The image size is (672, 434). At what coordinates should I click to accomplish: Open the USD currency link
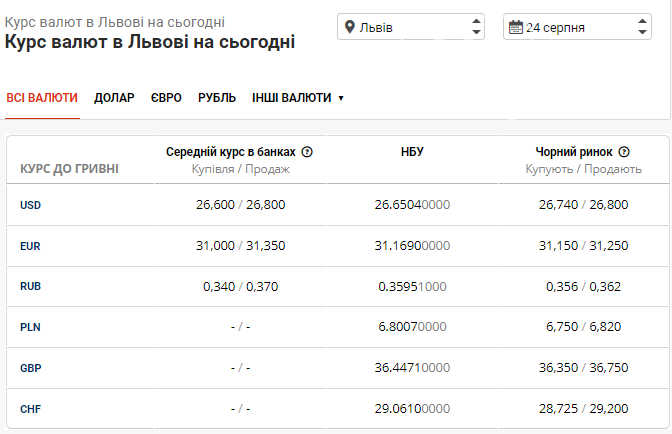click(x=30, y=205)
